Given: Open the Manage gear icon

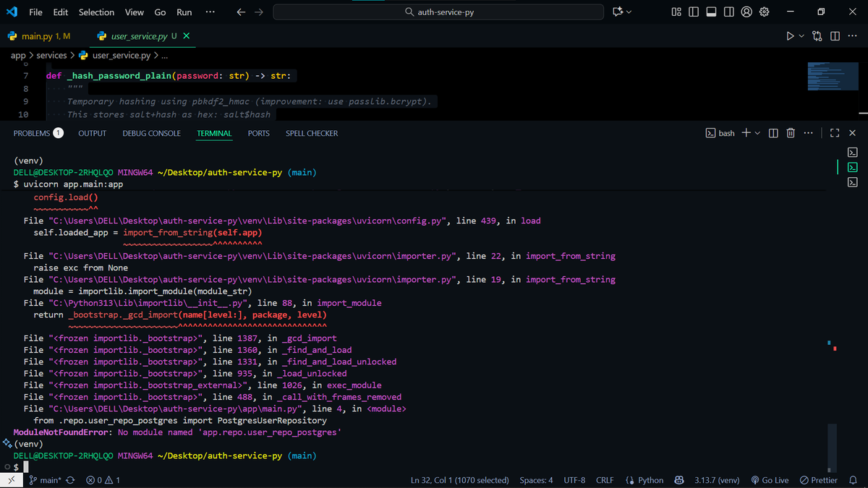Looking at the screenshot, I should tap(765, 12).
